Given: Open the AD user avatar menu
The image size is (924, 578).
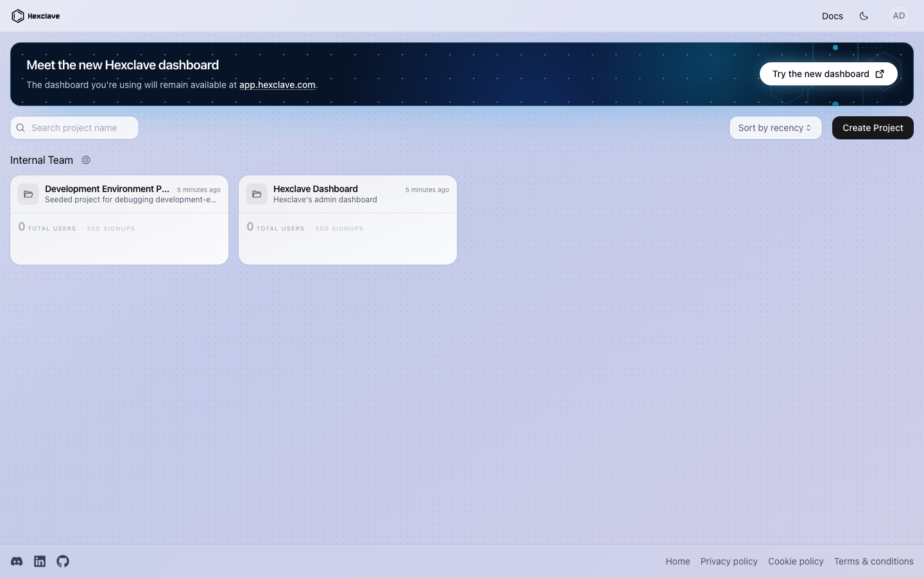Looking at the screenshot, I should click(899, 16).
